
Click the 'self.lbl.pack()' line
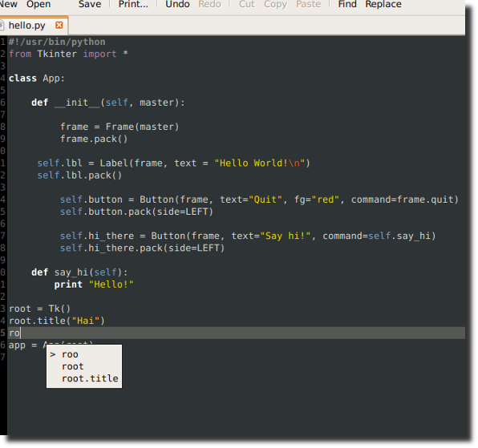tap(79, 176)
